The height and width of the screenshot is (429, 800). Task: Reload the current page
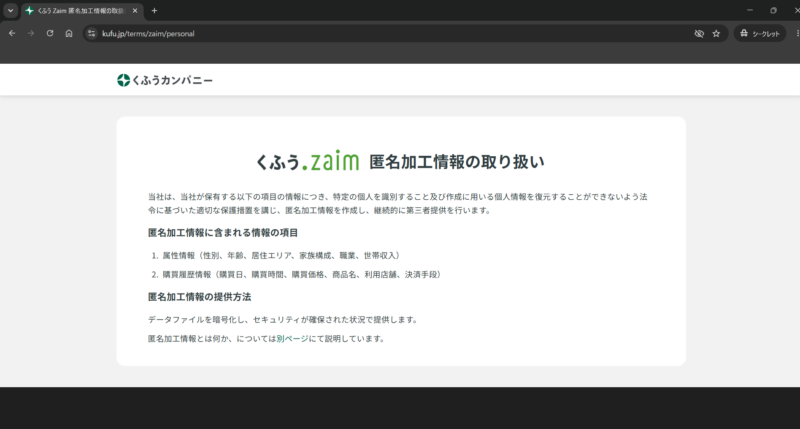[50, 33]
